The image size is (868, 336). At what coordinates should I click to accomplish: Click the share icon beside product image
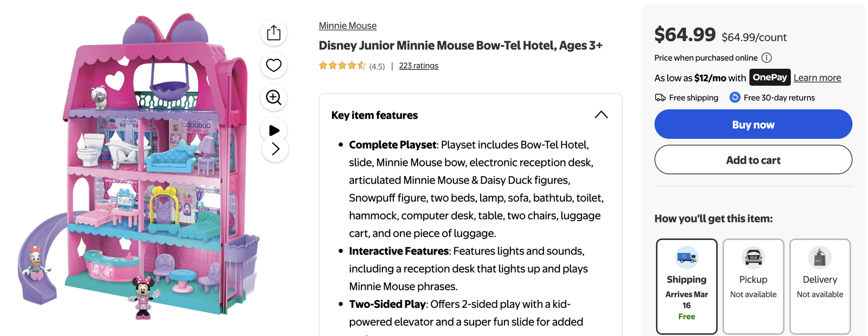click(x=274, y=33)
